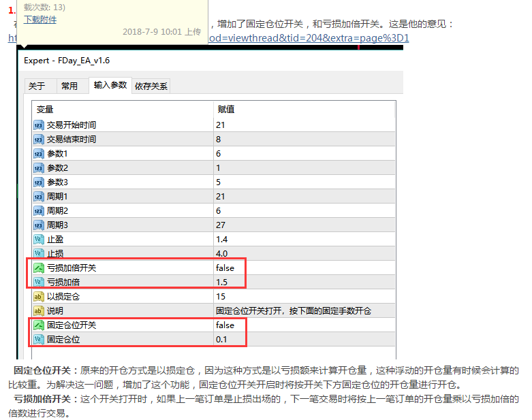Click the 亏损加倍开关 boolean icon

click(39, 268)
